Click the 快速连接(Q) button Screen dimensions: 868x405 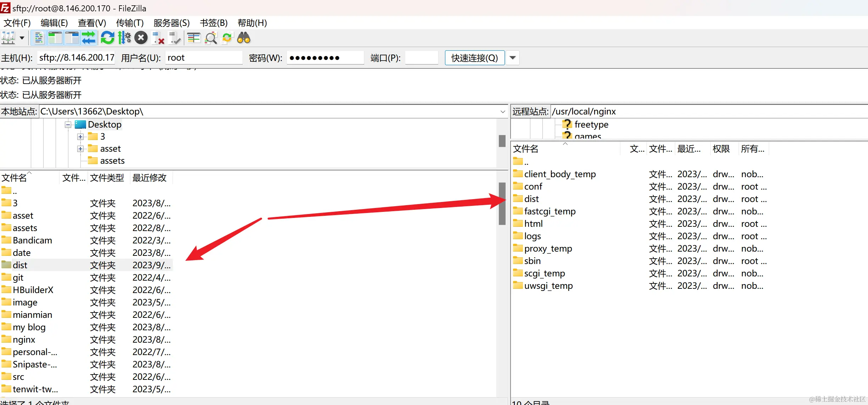(474, 58)
